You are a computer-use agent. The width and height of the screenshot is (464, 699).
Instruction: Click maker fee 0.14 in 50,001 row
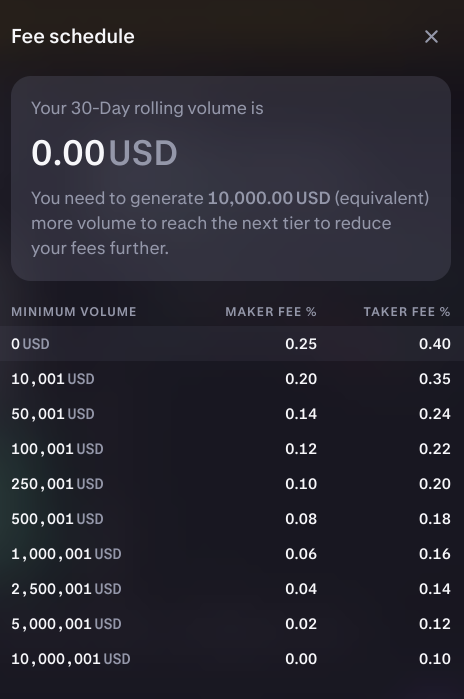[301, 414]
